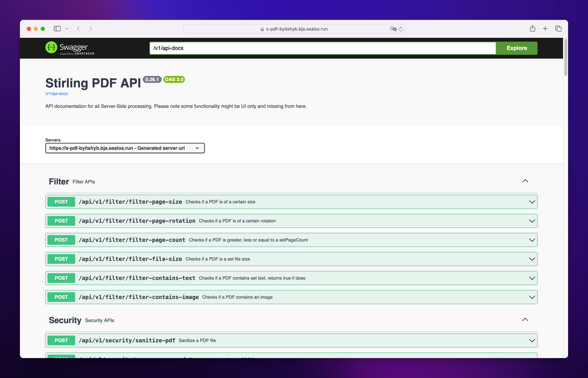Reload the page with the refresh icon

[401, 29]
